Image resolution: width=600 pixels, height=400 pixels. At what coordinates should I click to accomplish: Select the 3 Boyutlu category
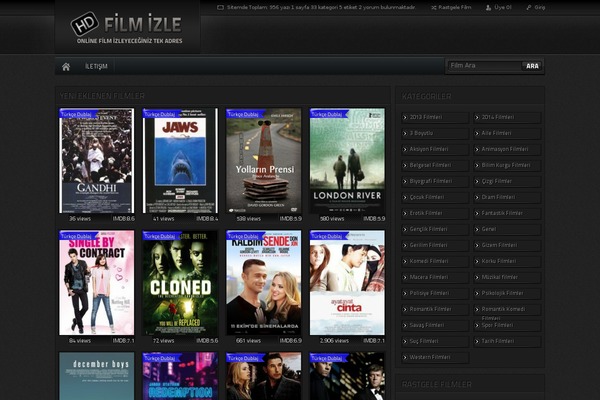(435, 133)
